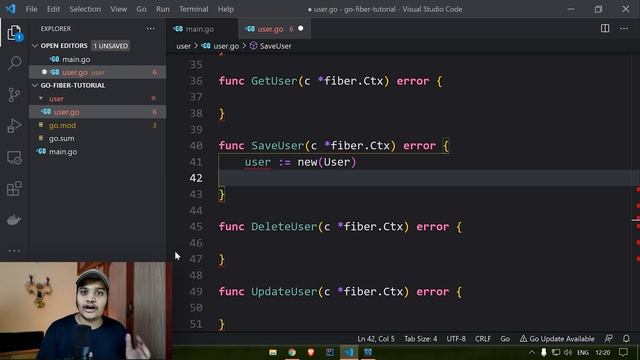640x360 pixels.
Task: Open the Explorer view in activity bar
Action: [14, 33]
